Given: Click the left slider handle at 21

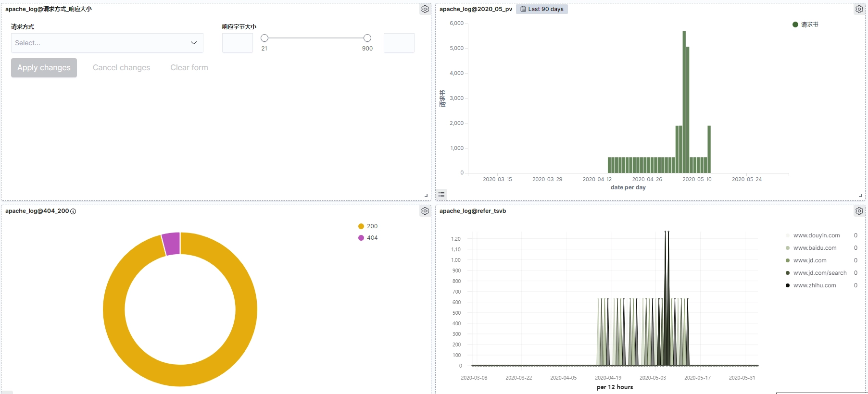Looking at the screenshot, I should 264,38.
